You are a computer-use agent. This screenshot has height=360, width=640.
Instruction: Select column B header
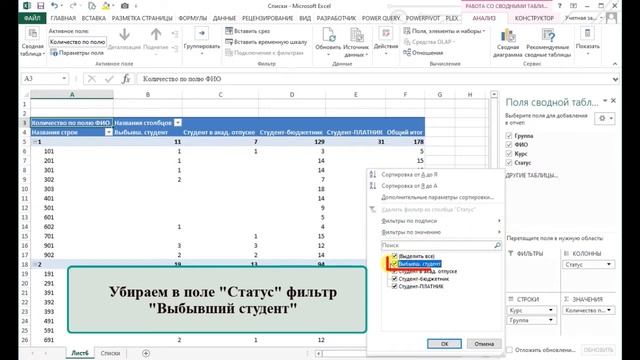(x=148, y=95)
